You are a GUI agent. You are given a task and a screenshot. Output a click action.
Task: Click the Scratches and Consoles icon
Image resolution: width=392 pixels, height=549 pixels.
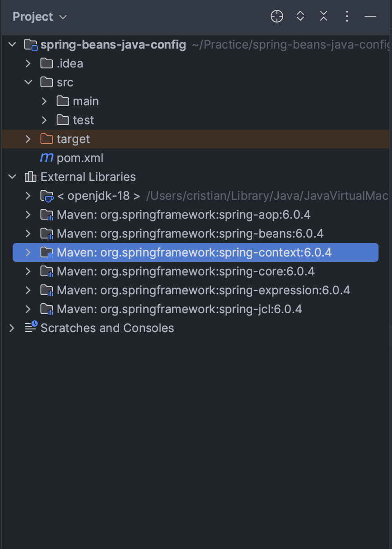[x=31, y=328]
